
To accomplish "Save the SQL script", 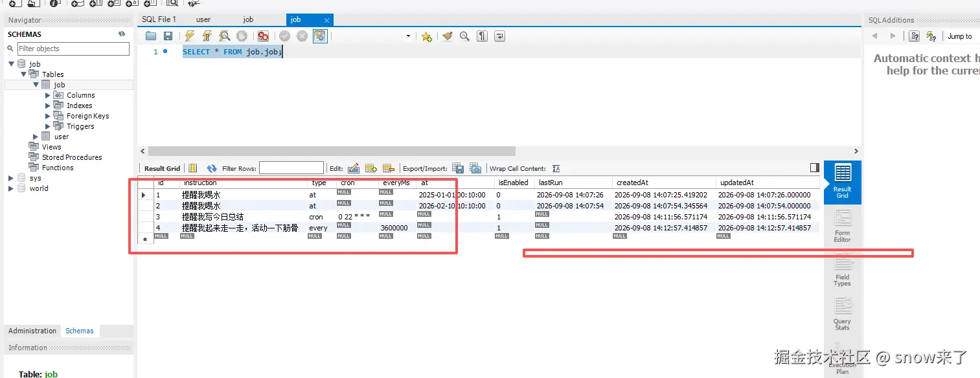I will coord(168,36).
